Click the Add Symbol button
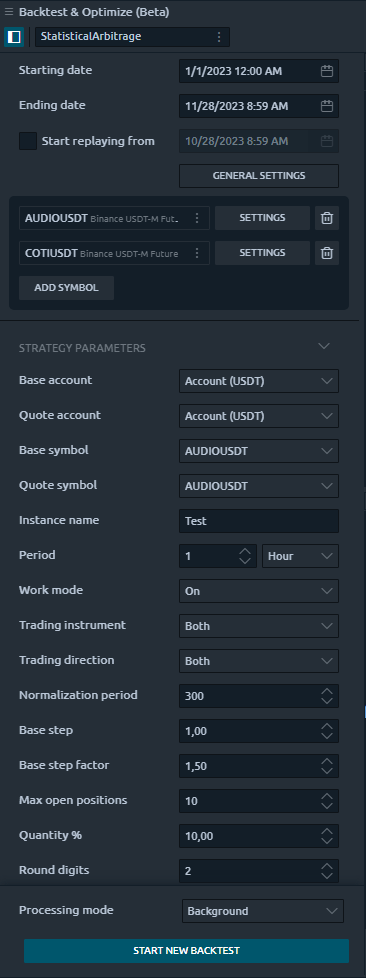Screen dimensions: 366x978 [67, 288]
